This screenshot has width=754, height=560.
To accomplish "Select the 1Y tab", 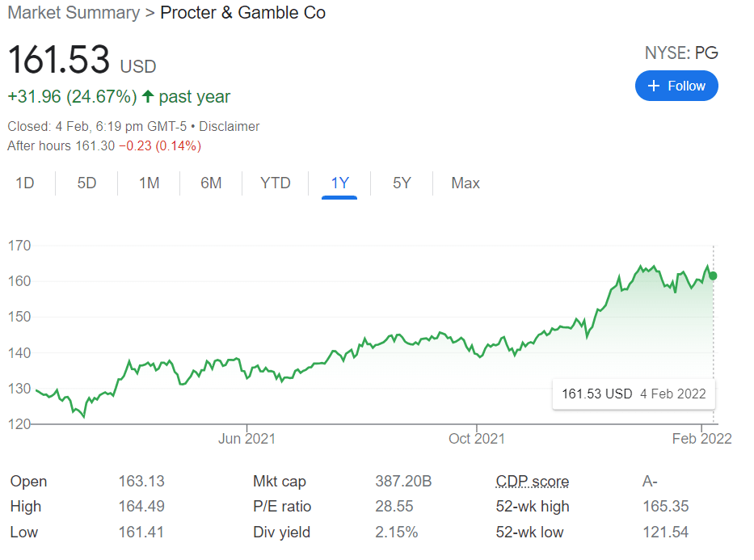I will (339, 183).
